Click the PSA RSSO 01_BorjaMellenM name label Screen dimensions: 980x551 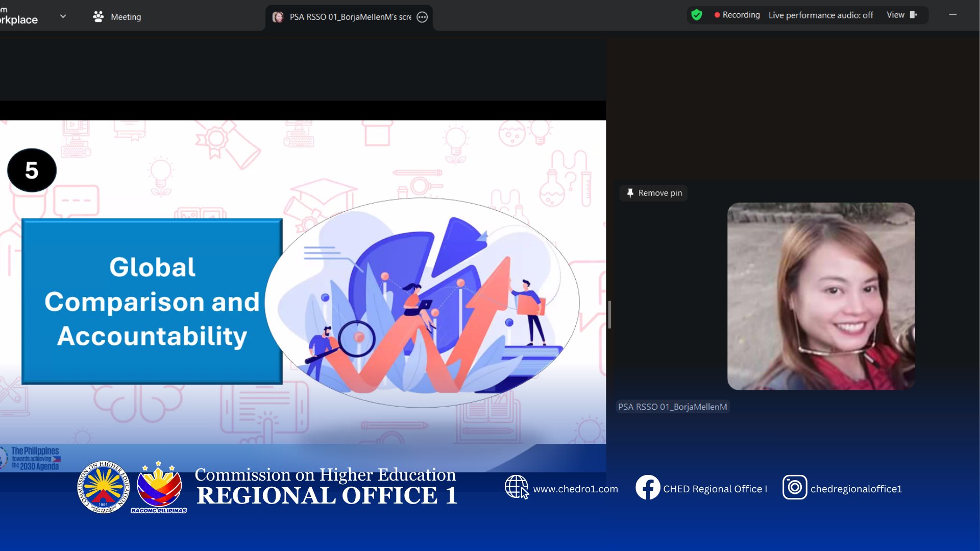(x=672, y=407)
